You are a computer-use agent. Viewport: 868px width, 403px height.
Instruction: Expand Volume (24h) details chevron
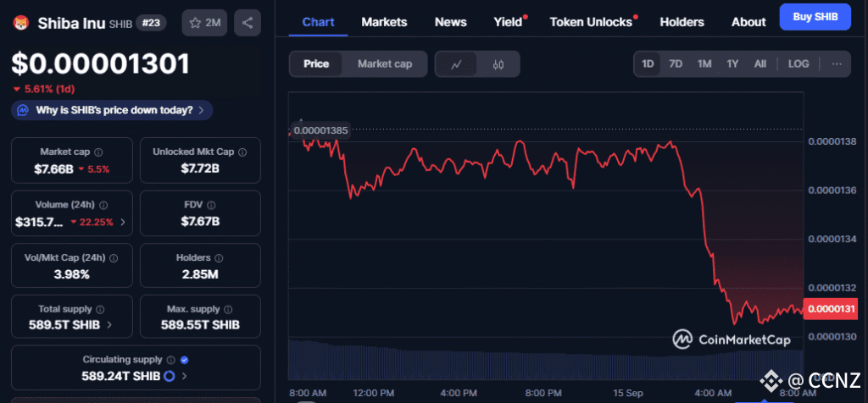123,222
